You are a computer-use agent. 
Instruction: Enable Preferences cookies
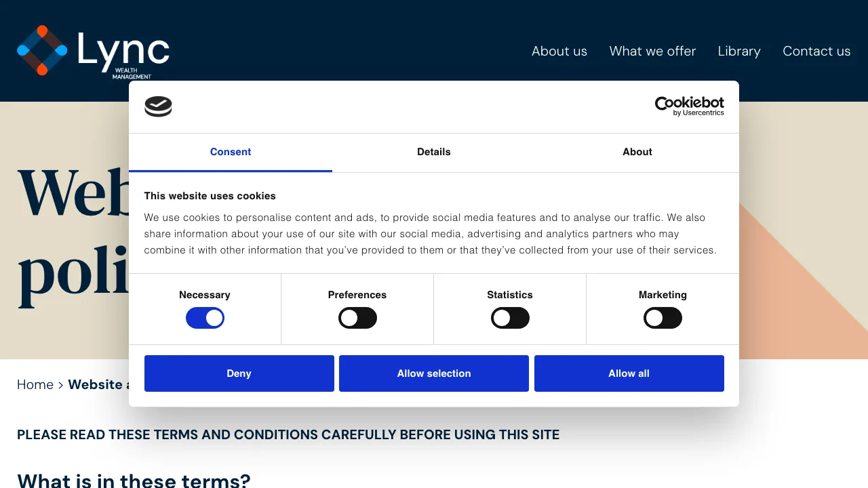(357, 318)
